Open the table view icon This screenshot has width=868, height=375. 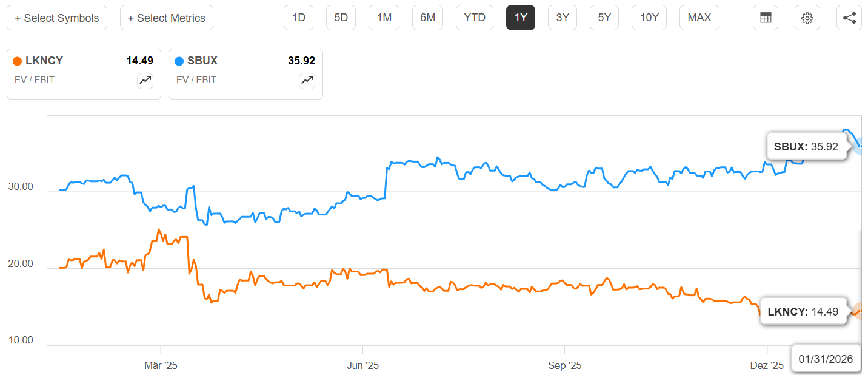pyautogui.click(x=766, y=18)
